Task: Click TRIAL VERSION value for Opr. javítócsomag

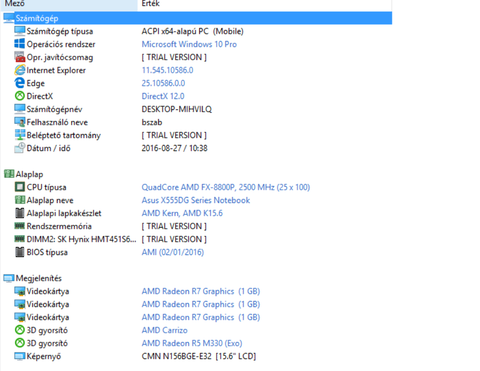Action: 174,57
